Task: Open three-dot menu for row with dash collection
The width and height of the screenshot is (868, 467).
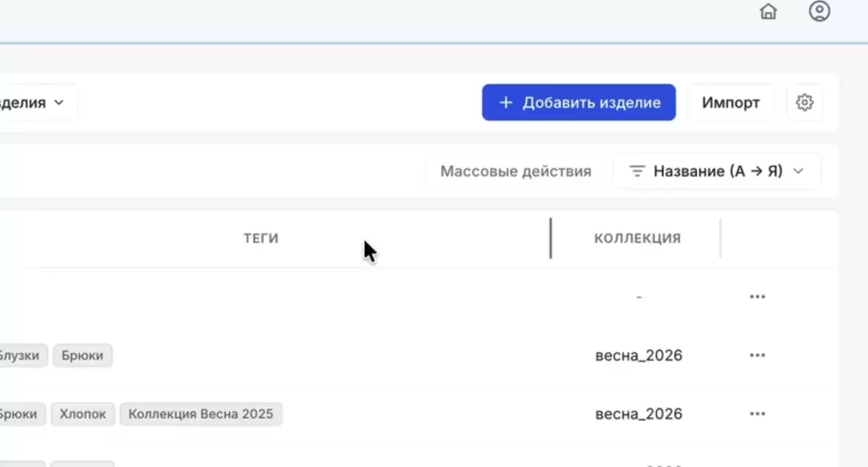Action: [x=757, y=297]
